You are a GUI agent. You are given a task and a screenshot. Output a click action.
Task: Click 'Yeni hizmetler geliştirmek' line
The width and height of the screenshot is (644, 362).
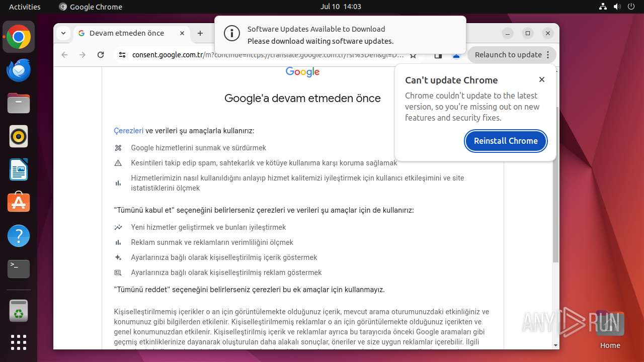pyautogui.click(x=208, y=227)
